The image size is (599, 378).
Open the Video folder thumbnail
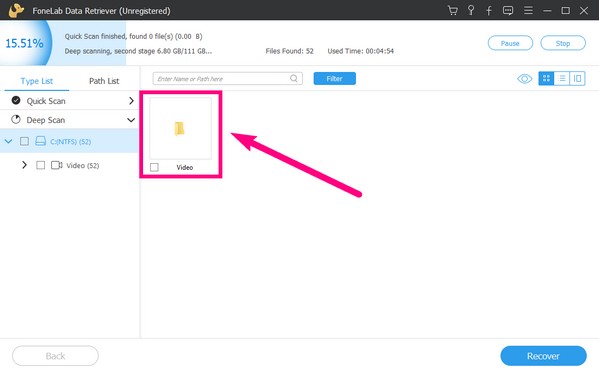point(180,128)
